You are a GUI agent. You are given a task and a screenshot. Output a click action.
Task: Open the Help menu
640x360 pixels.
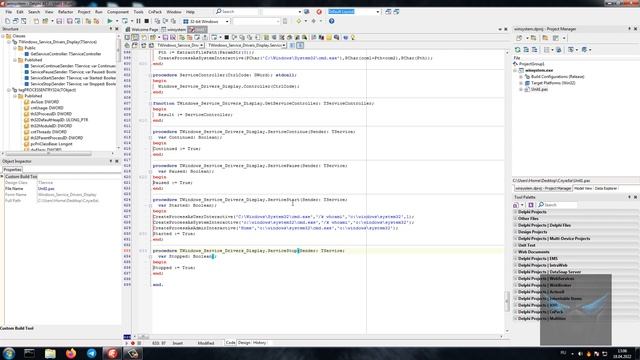pyautogui.click(x=190, y=12)
